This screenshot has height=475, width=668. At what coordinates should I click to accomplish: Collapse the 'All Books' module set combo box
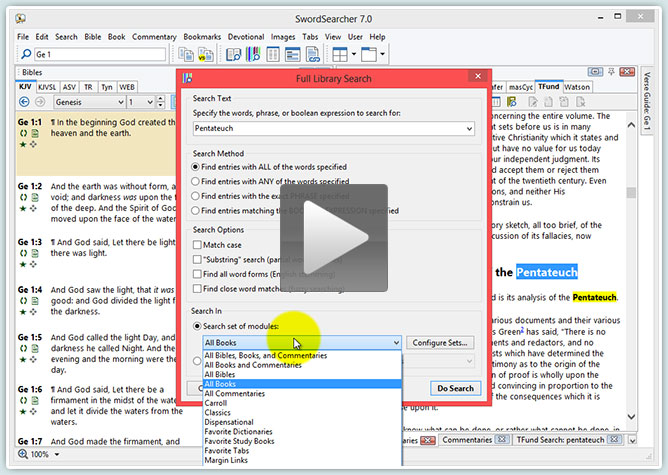click(396, 343)
